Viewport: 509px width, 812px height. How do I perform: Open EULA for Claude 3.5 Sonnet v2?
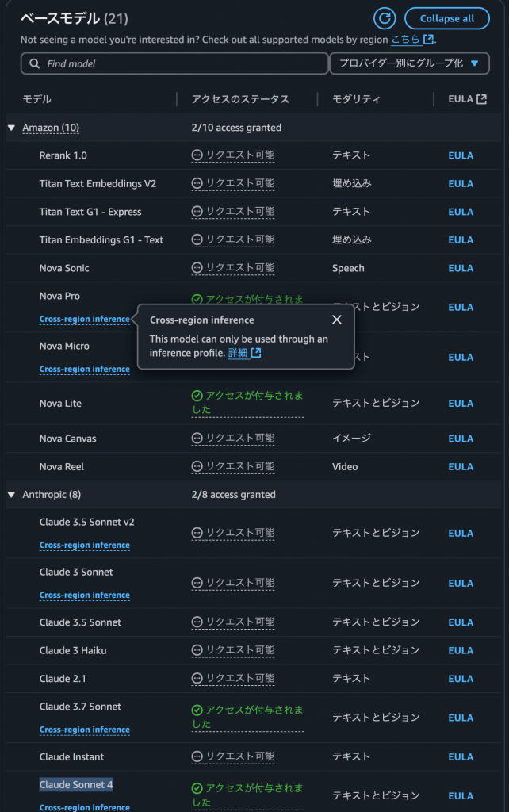(461, 534)
